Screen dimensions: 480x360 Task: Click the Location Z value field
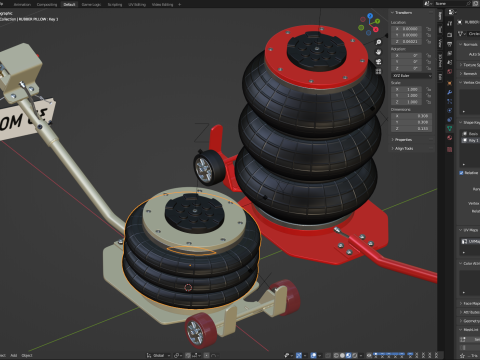click(407, 41)
